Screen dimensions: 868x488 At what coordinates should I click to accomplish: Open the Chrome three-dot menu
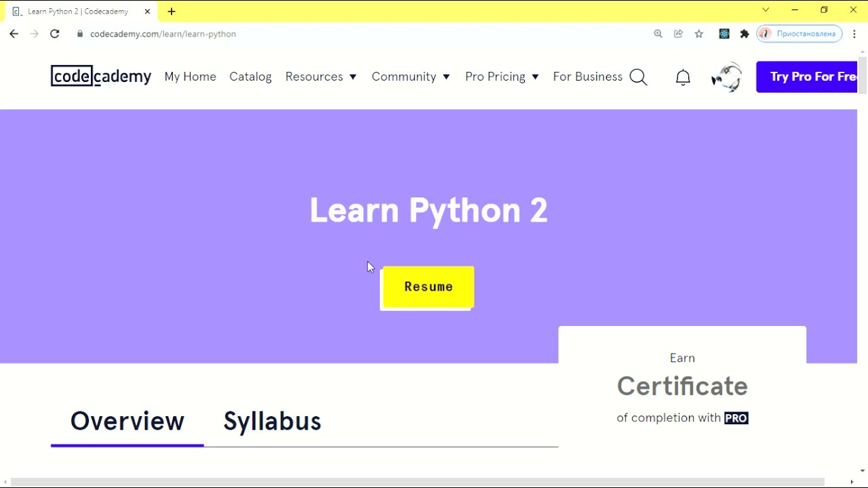point(854,34)
